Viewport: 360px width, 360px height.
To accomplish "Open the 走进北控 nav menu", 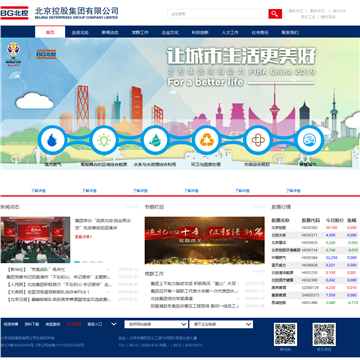I will [80, 33].
